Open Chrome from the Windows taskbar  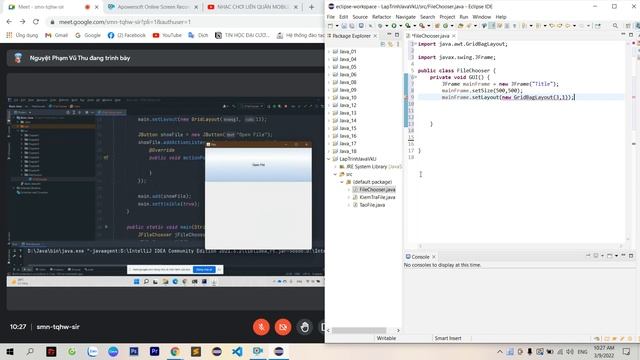175,351
